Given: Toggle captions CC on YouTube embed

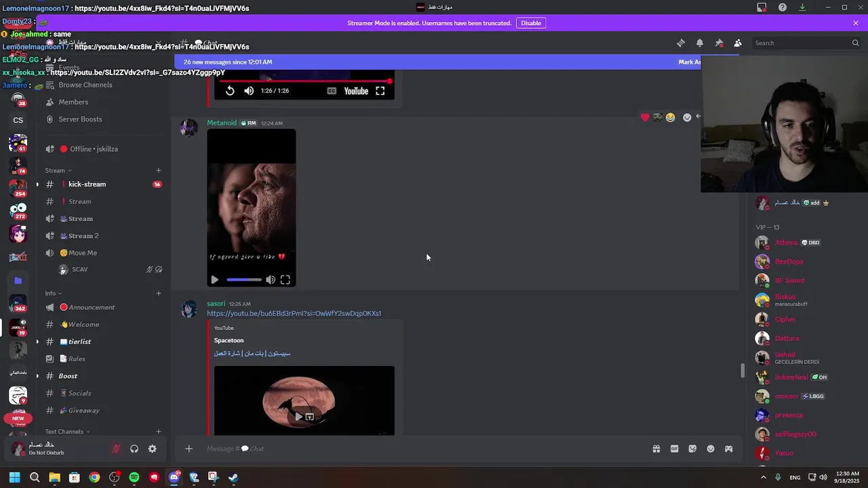Looking at the screenshot, I should tap(332, 91).
